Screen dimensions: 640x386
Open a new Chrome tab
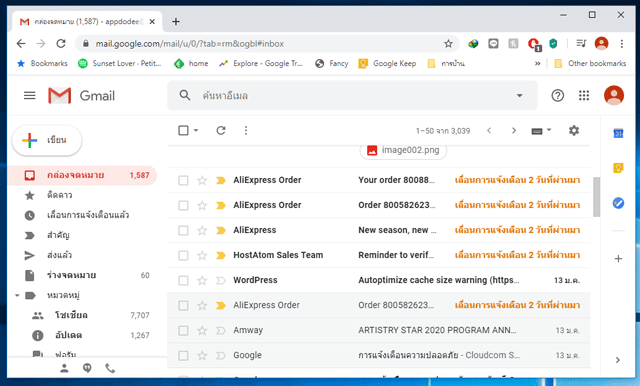pyautogui.click(x=176, y=22)
